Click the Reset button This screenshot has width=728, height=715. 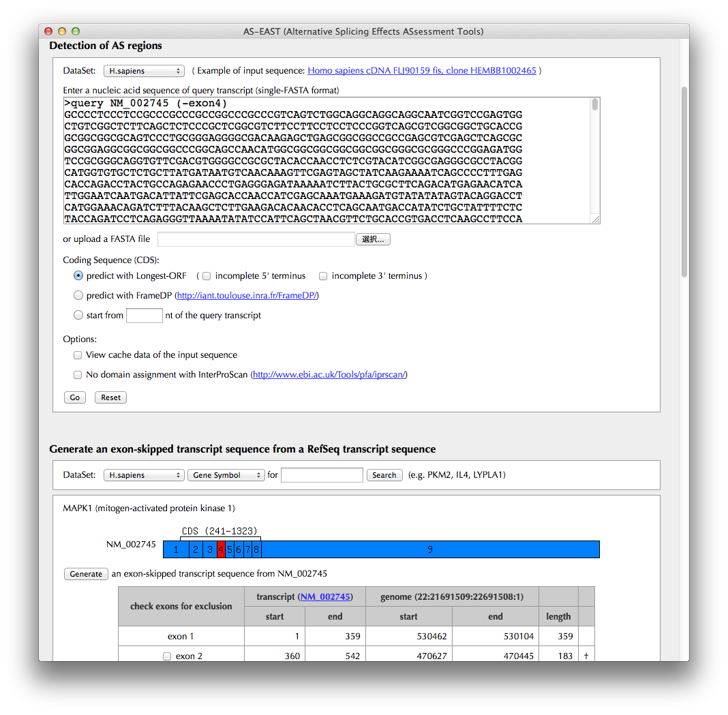click(110, 397)
